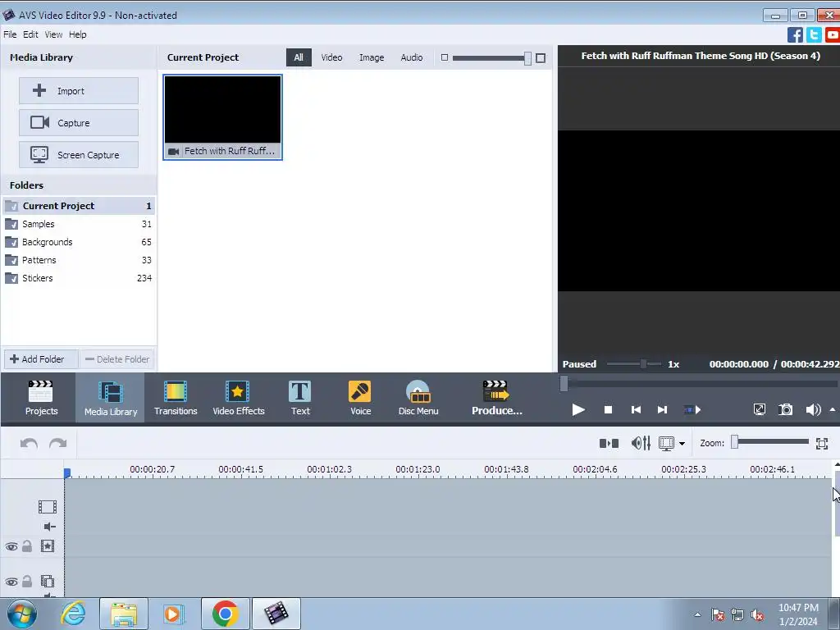Hide the video effects track eye
Image resolution: width=840 pixels, height=630 pixels.
pyautogui.click(x=11, y=546)
